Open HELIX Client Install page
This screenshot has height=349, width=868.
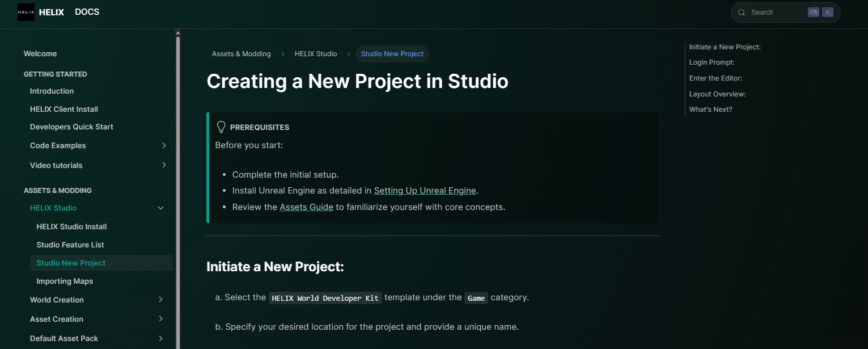tap(64, 109)
